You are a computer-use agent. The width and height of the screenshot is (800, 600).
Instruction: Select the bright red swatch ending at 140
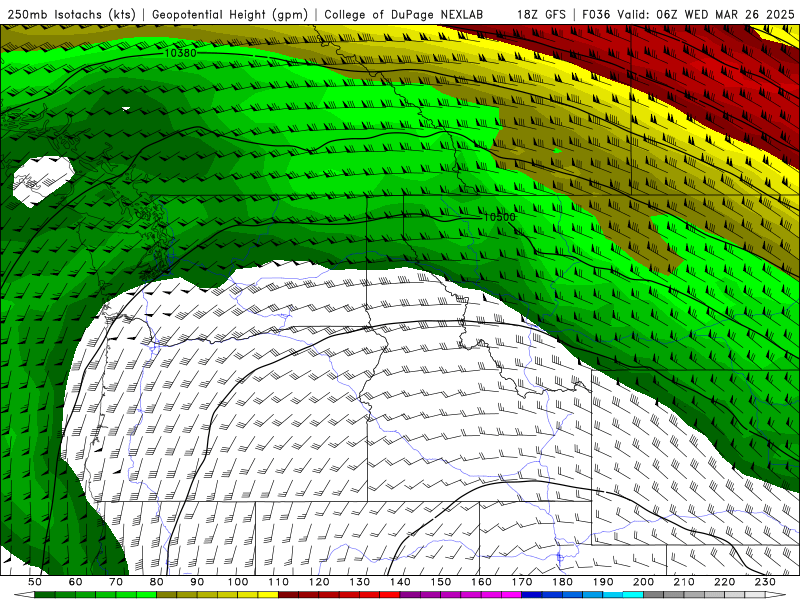coord(390,595)
